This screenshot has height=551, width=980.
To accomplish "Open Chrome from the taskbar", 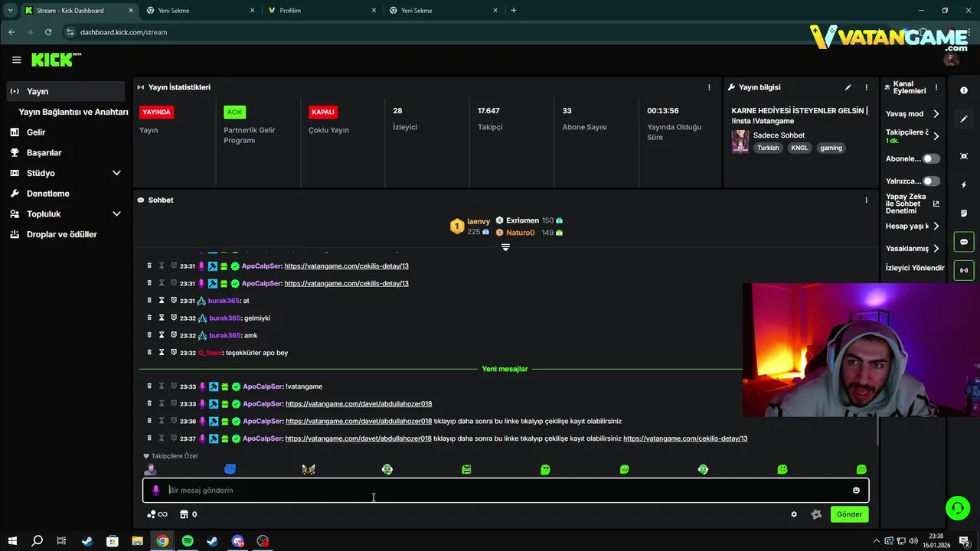I will 162,541.
